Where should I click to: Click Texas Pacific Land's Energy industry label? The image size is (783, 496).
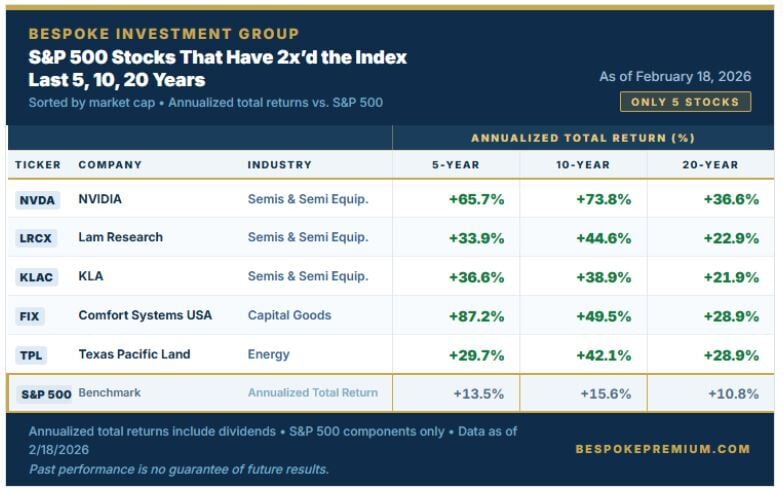[x=268, y=354]
